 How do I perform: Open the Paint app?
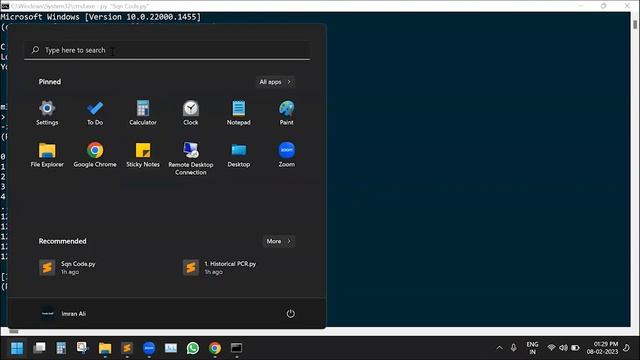tap(286, 113)
